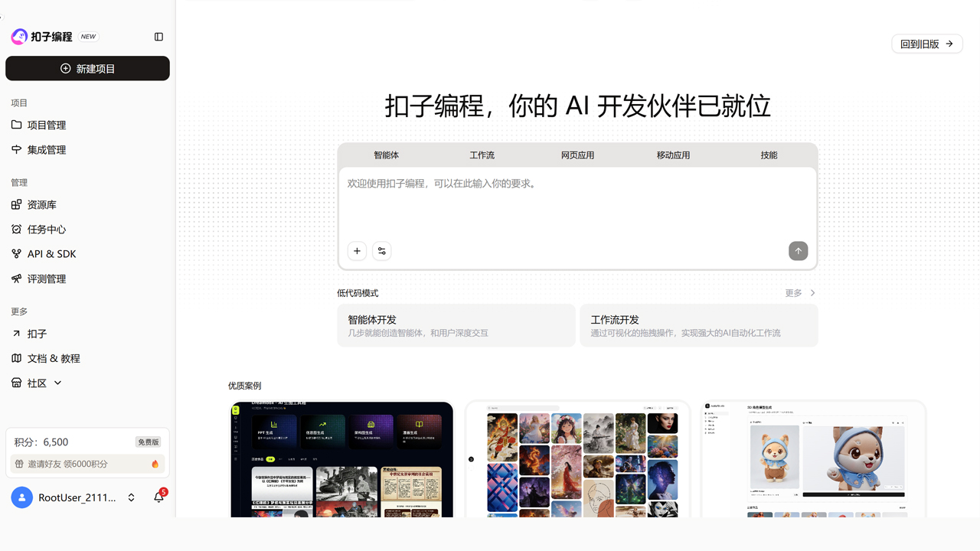The width and height of the screenshot is (980, 551).
Task: Click the prompt input text area
Action: coord(578,202)
